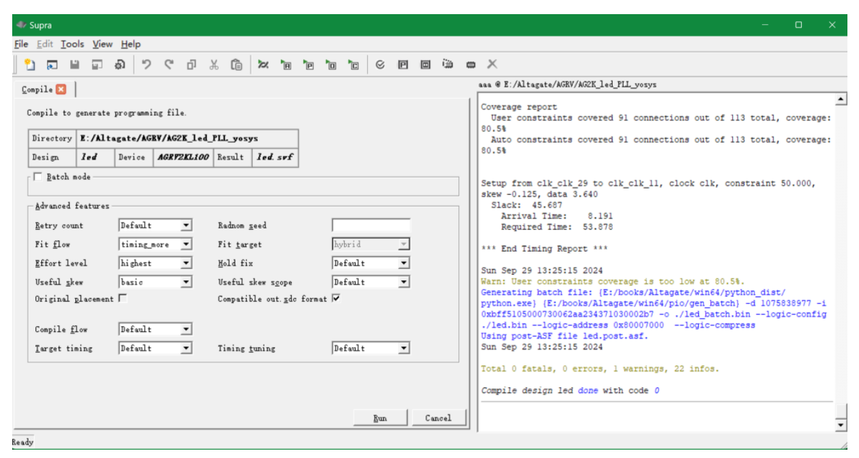
Task: Click the 'Slack: 45.687' log line
Action: [526, 205]
